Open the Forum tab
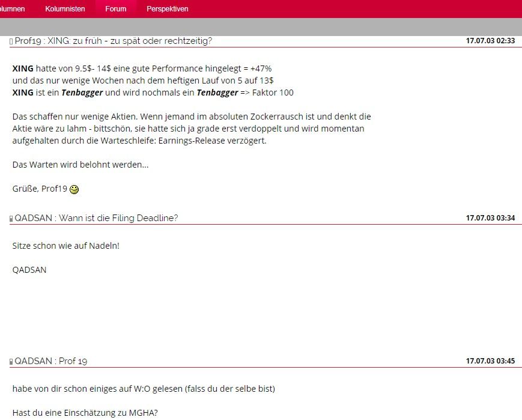 pyautogui.click(x=115, y=9)
